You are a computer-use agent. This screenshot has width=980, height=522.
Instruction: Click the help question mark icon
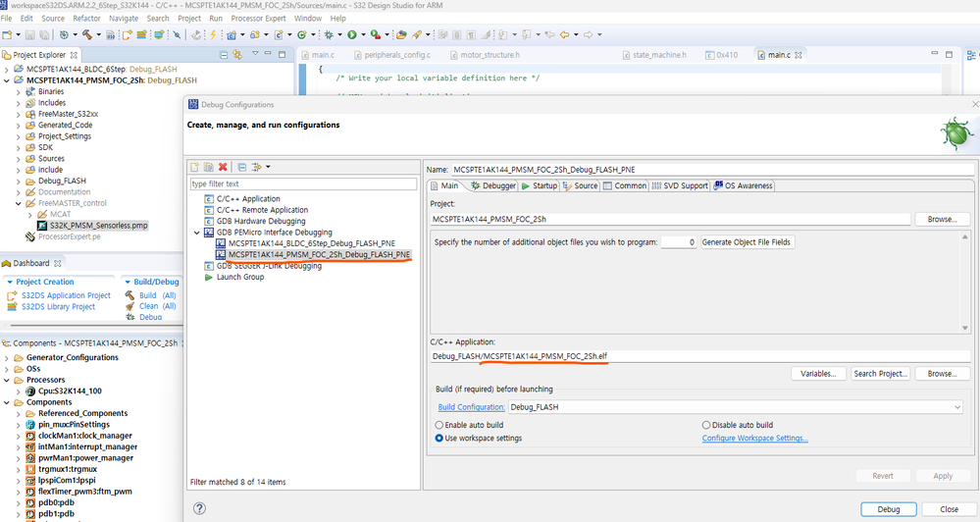tap(199, 508)
